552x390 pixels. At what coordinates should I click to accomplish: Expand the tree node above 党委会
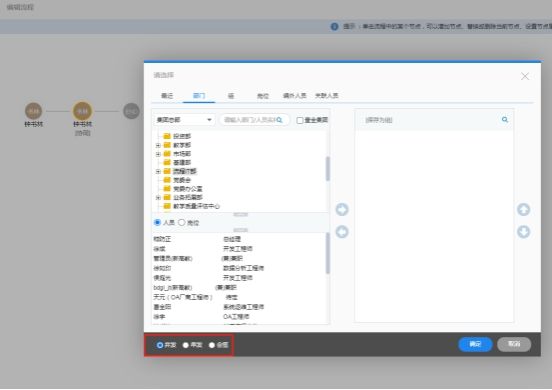[x=158, y=171]
